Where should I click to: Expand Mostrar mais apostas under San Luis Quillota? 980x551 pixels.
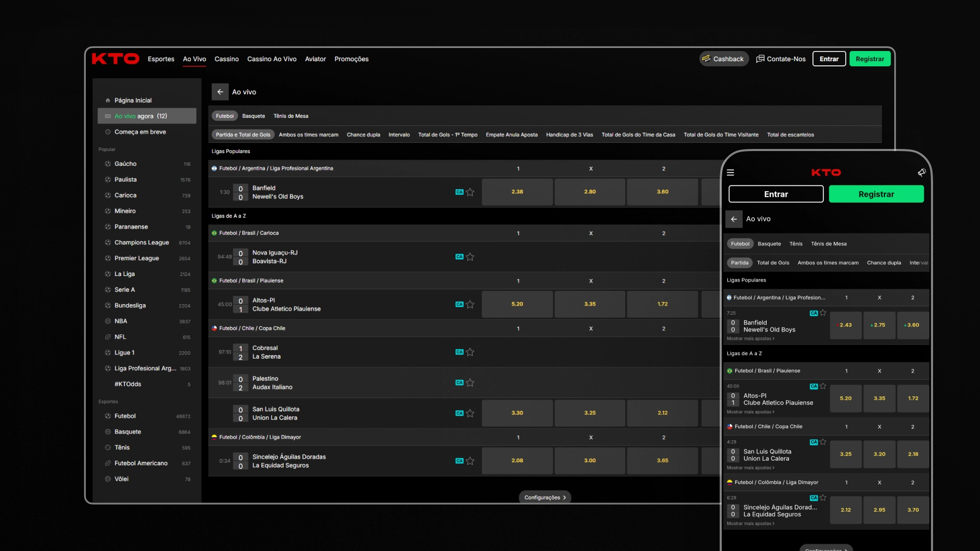tap(750, 468)
